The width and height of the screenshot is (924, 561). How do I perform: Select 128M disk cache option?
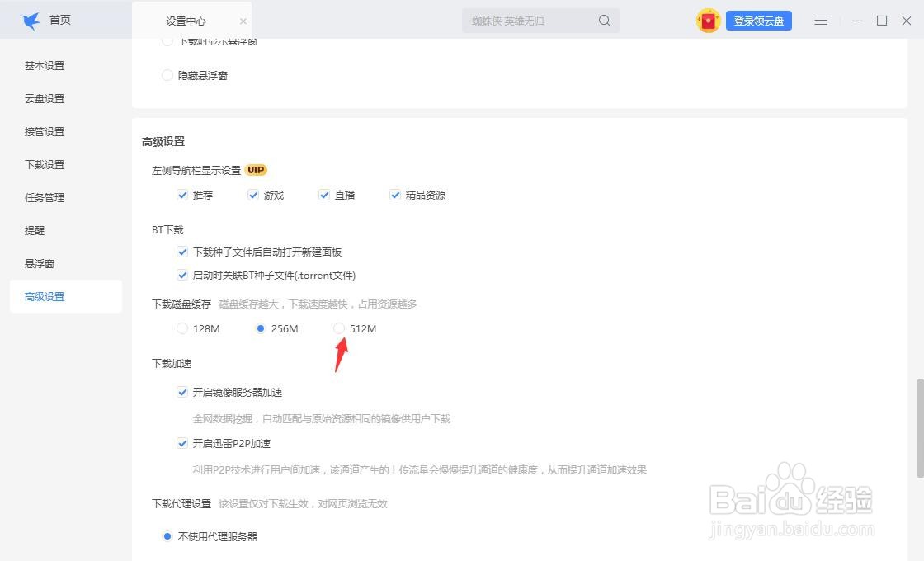(x=182, y=328)
